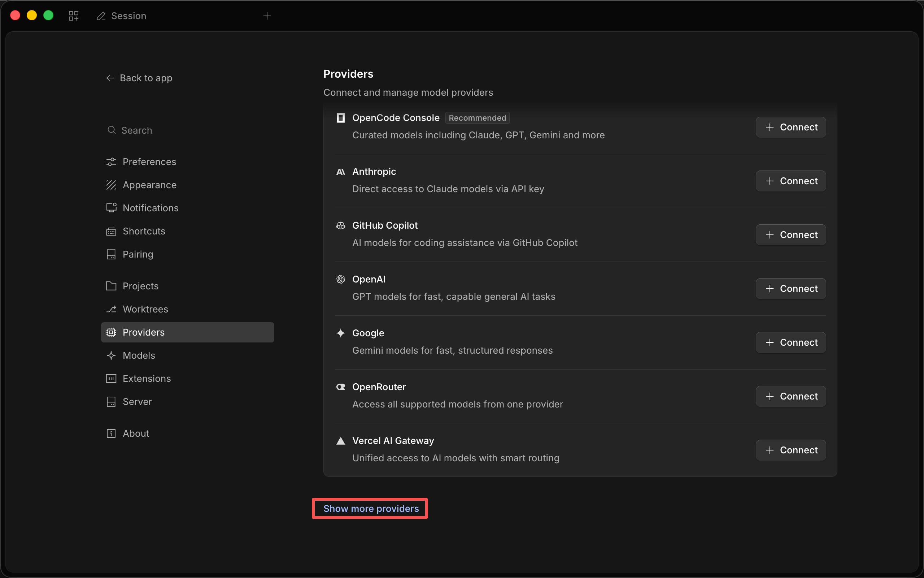Click the OpenCode Console logo icon
This screenshot has width=924, height=578.
(x=341, y=118)
